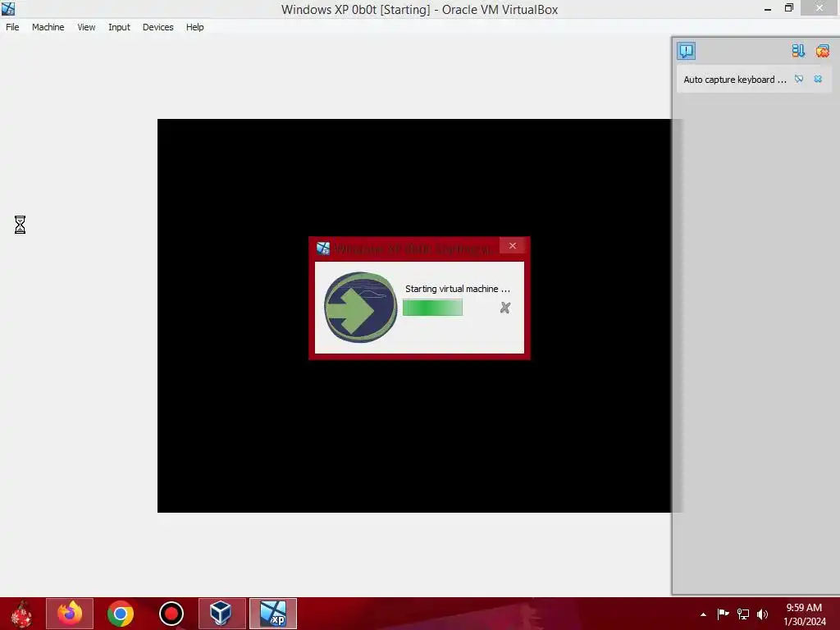Image resolution: width=840 pixels, height=630 pixels.
Task: Open the screen recorder taskbar icon
Action: pos(171,614)
